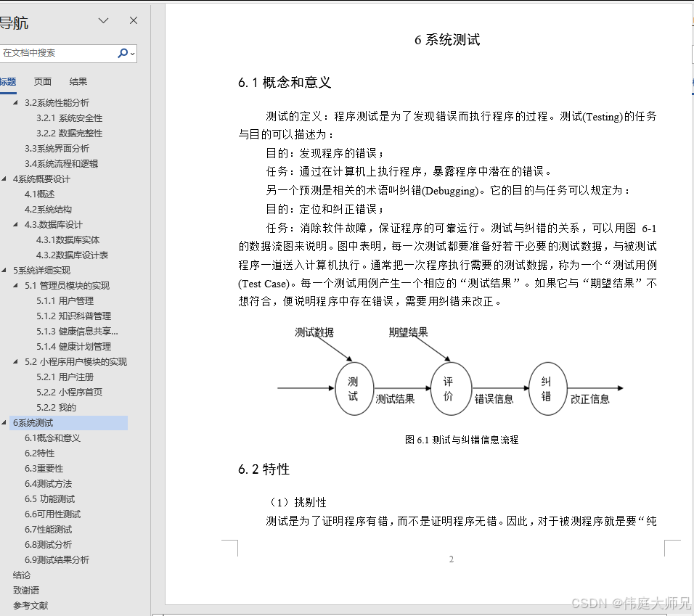Go to heading 5.1.2 知识科普管理

[73, 316]
